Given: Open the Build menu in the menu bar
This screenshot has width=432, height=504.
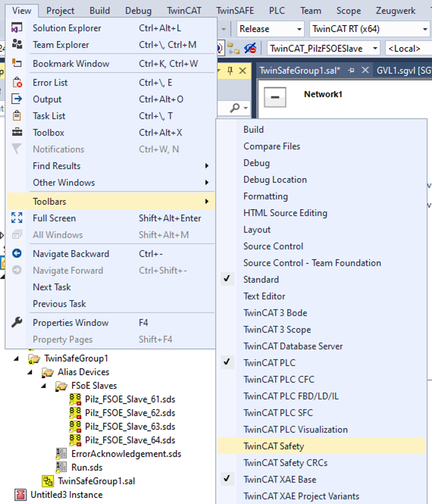Looking at the screenshot, I should point(100,11).
